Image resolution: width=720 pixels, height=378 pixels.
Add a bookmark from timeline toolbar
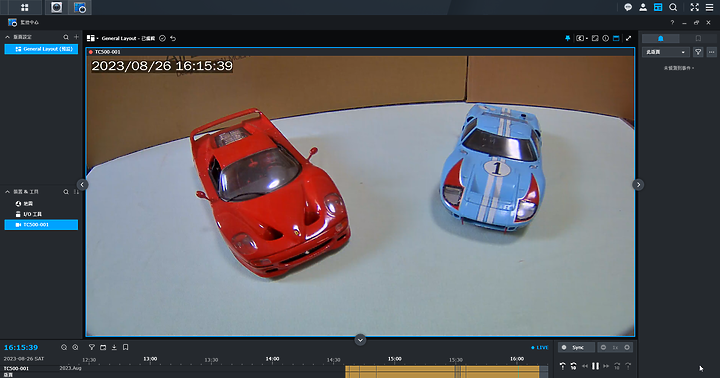(125, 348)
